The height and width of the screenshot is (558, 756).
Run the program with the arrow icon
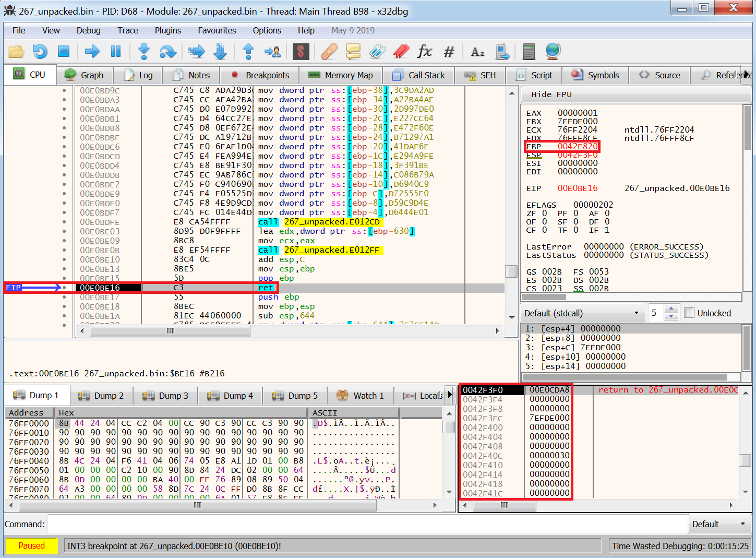click(x=92, y=51)
